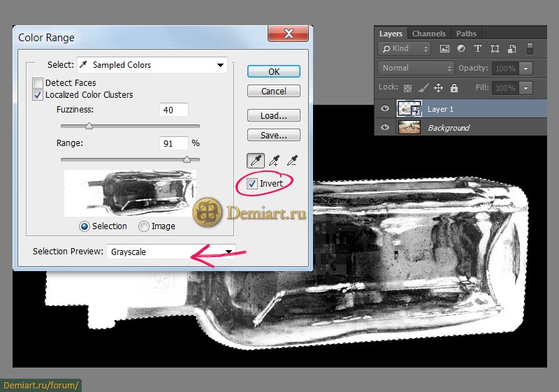Open the Normal blend mode dropdown
The image size is (559, 392).
[416, 68]
